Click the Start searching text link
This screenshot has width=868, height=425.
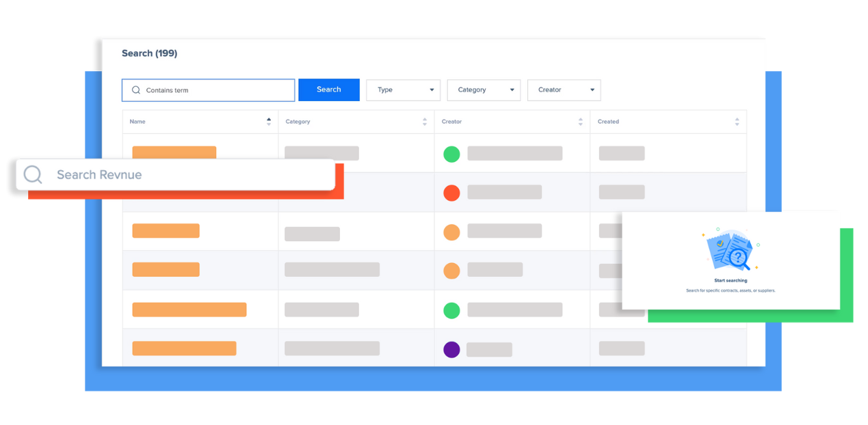pyautogui.click(x=731, y=281)
